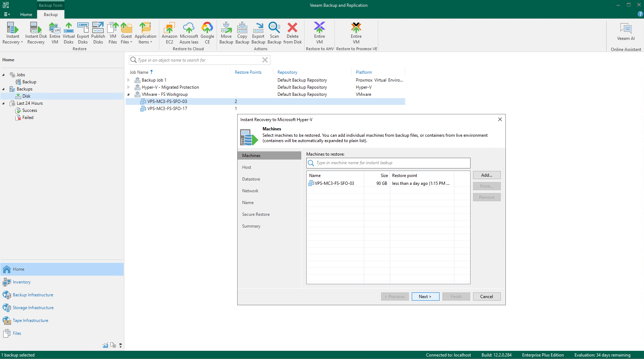The height and width of the screenshot is (359, 644).
Task: Sort by Platform column header
Action: (x=364, y=72)
